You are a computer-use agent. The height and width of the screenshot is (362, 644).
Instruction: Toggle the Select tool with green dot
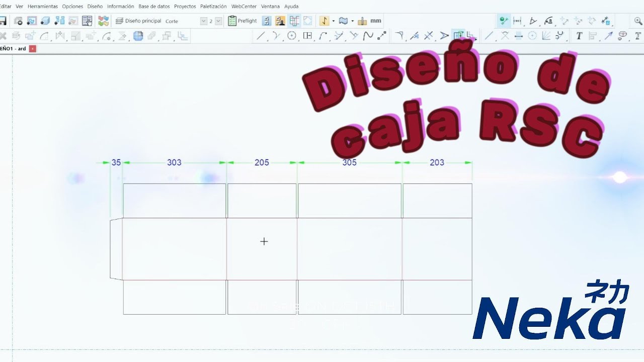click(x=503, y=21)
